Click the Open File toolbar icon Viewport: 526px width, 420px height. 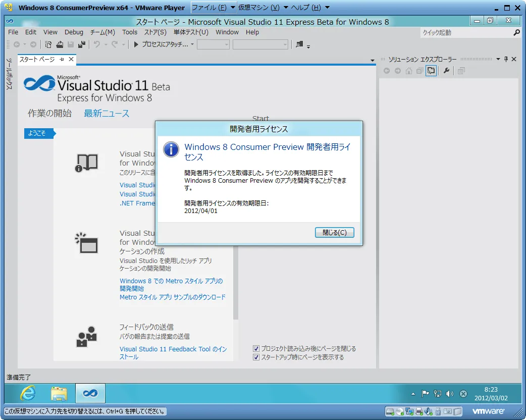(x=60, y=44)
